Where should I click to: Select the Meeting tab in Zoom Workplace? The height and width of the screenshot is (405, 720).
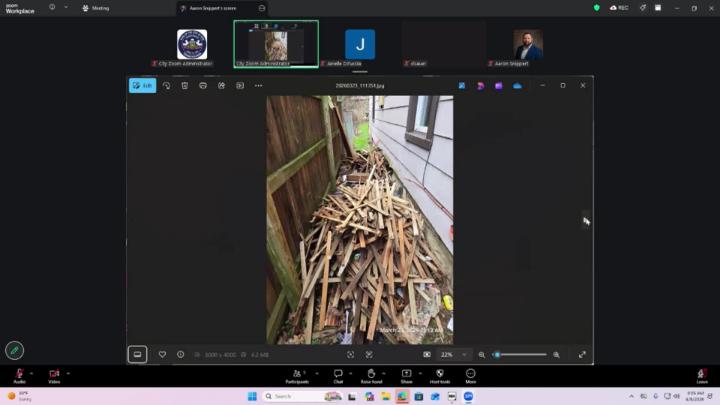pyautogui.click(x=96, y=8)
